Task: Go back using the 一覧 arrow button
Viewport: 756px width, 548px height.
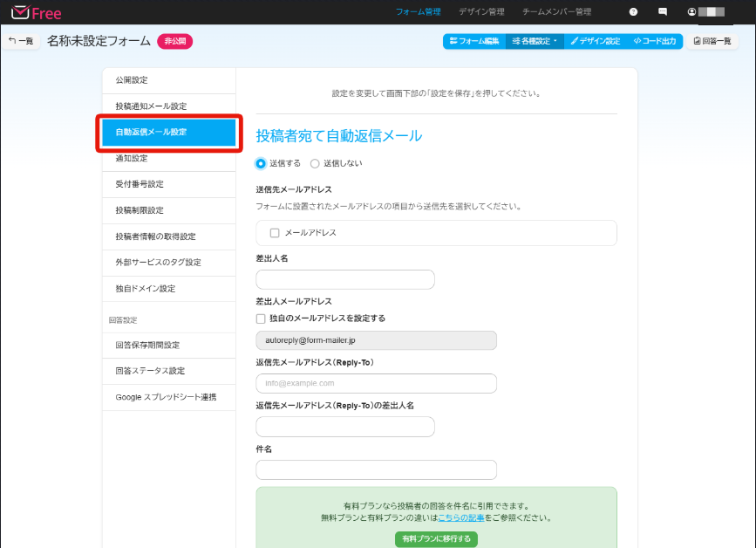Action: pos(21,41)
